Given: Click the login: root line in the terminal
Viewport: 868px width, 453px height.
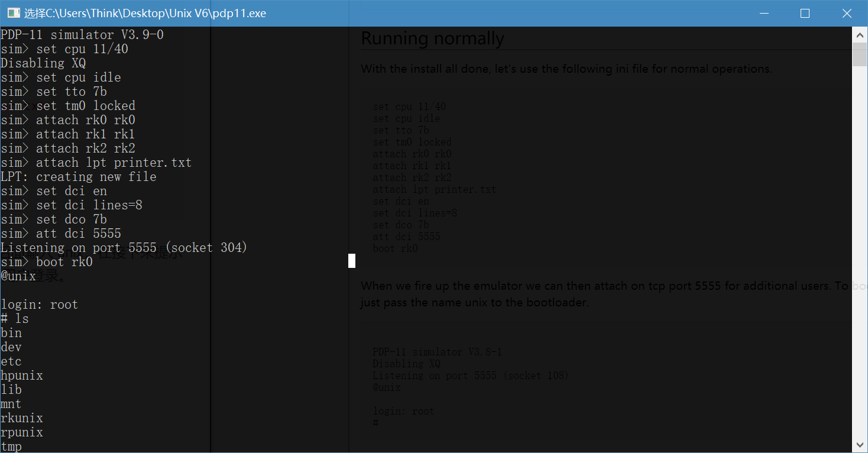Looking at the screenshot, I should (39, 304).
